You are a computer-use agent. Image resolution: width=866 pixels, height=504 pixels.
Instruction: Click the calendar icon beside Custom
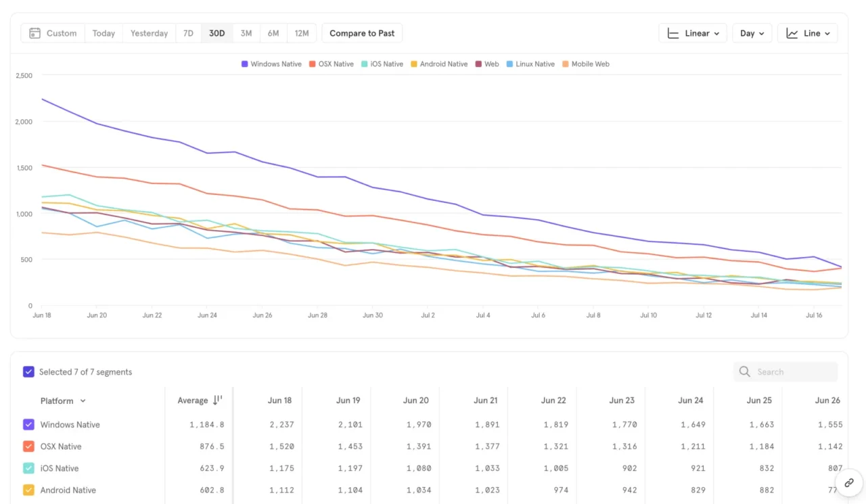point(34,33)
